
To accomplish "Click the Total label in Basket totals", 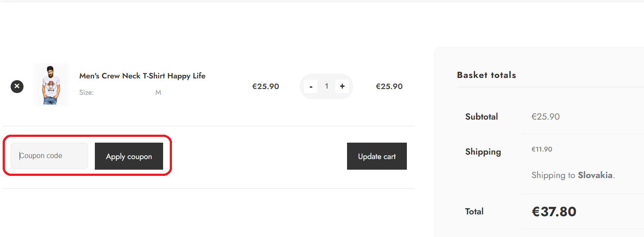I will pyautogui.click(x=474, y=212).
